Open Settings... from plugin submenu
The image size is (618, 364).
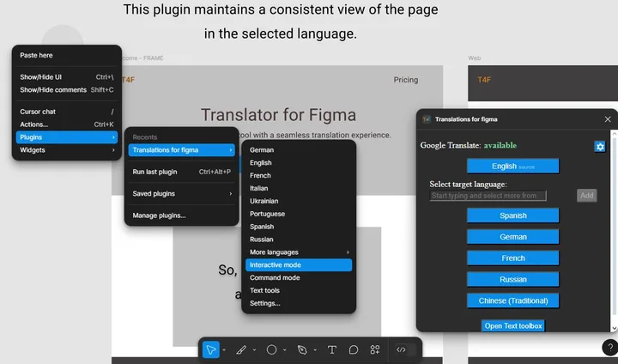(x=299, y=303)
